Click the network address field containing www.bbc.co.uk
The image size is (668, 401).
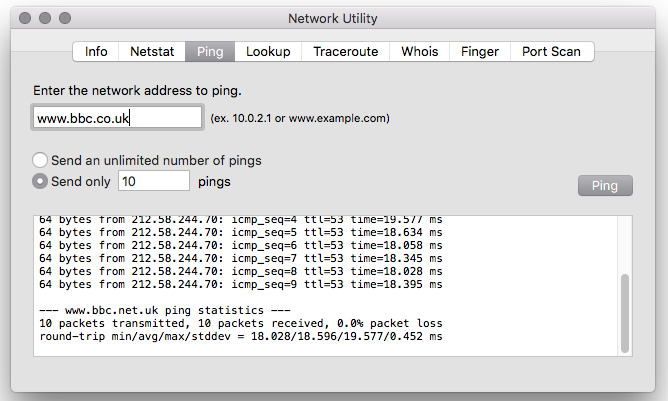[x=117, y=118]
